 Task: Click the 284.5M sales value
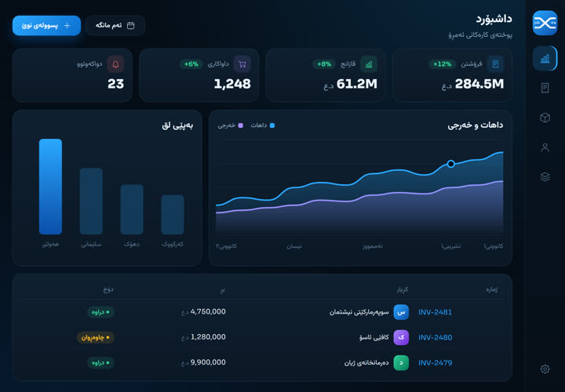(479, 84)
